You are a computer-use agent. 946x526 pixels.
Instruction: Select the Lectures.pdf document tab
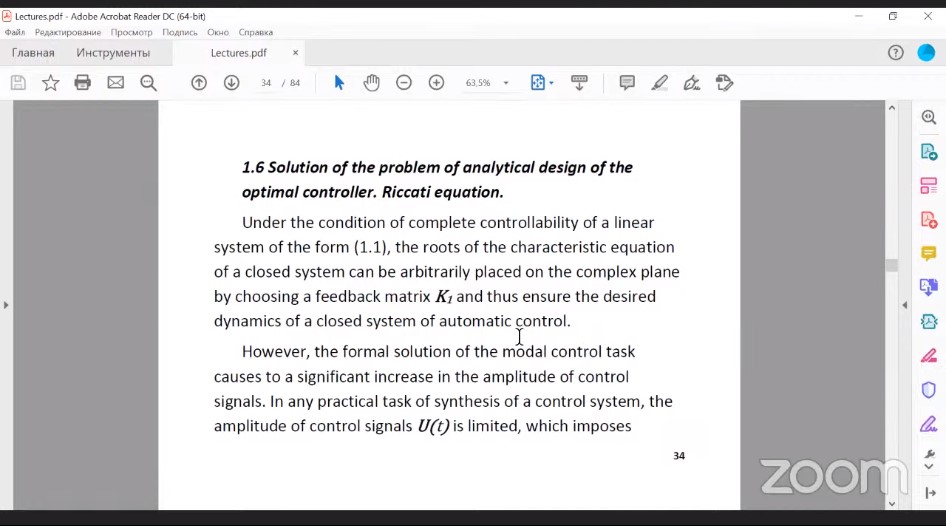(x=238, y=53)
